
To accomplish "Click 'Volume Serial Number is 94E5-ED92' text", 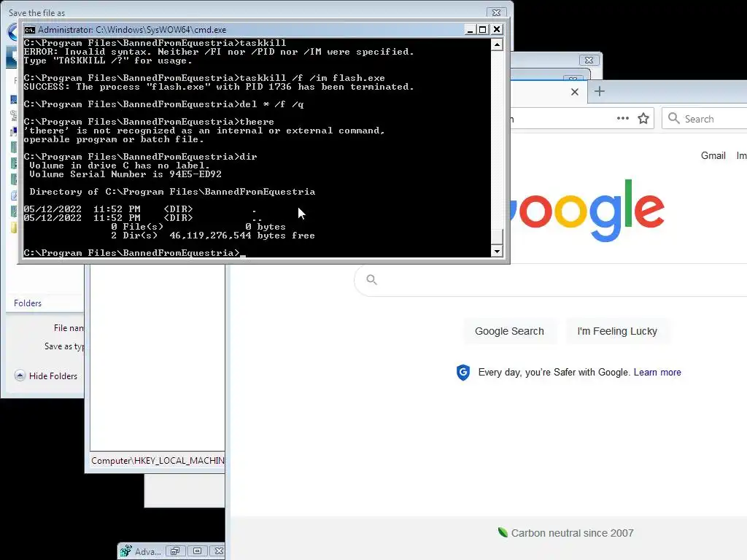I will pos(125,174).
